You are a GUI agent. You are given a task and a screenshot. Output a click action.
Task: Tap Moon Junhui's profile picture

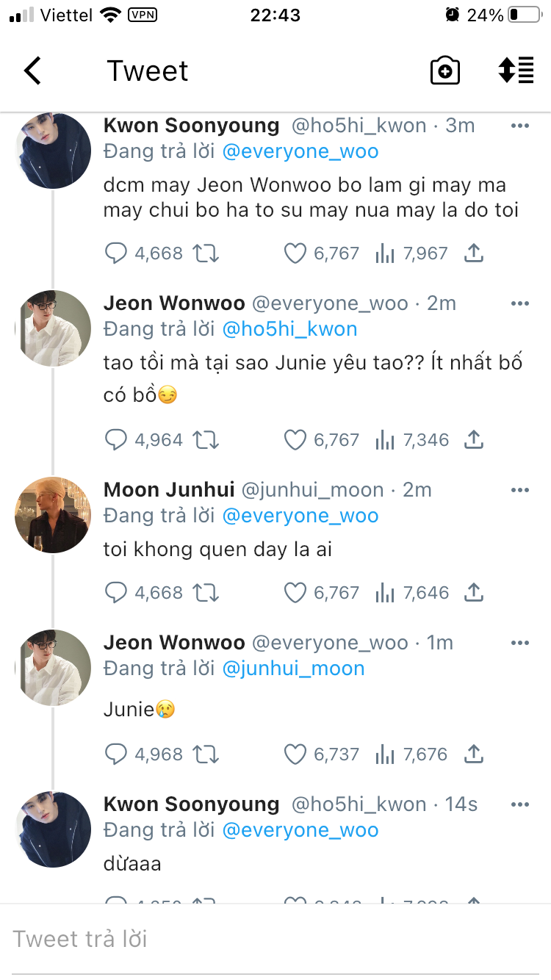coord(52,515)
